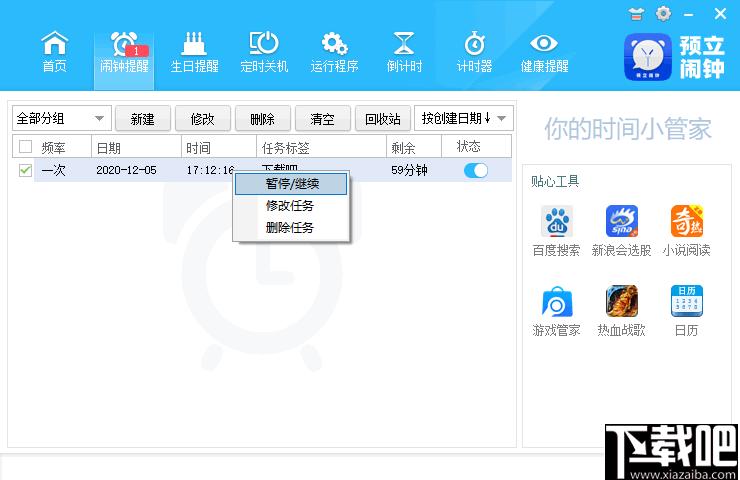Open the 健康提醒 health reminder tab
Screen dimensions: 740x480
tap(544, 52)
